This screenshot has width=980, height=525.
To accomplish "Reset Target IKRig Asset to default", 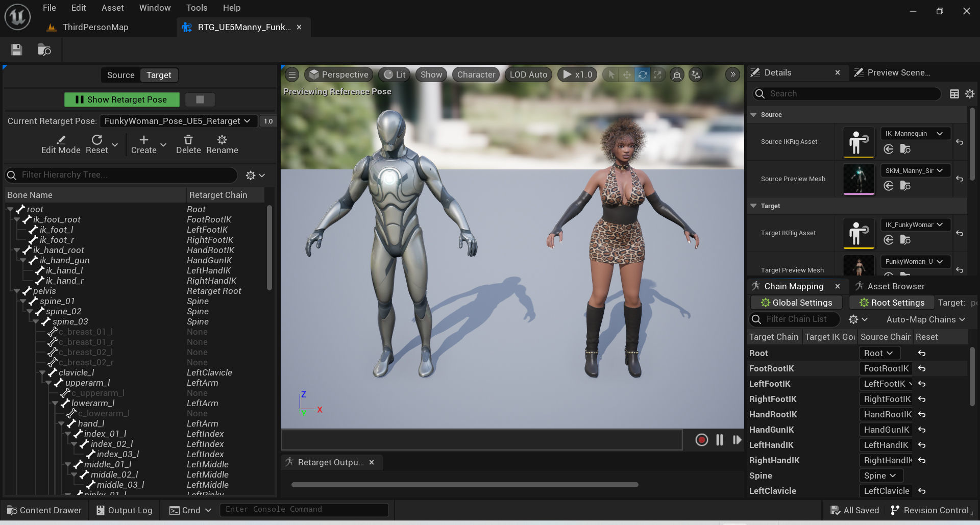I will [x=960, y=233].
